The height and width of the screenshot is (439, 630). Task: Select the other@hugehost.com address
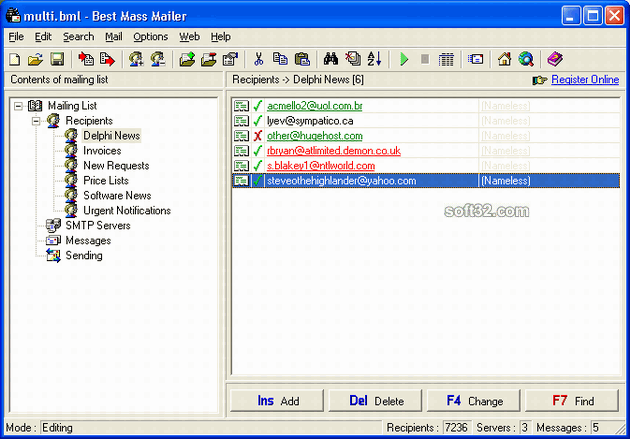[x=315, y=136]
